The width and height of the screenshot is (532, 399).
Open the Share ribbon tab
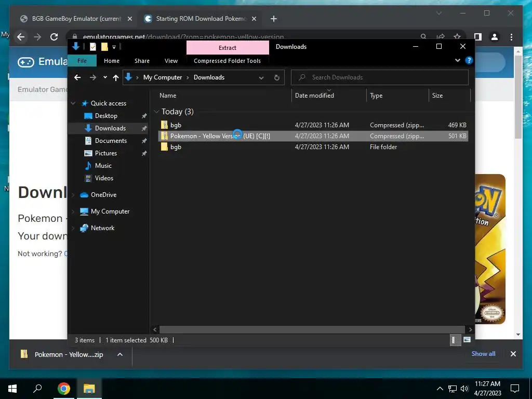[142, 61]
